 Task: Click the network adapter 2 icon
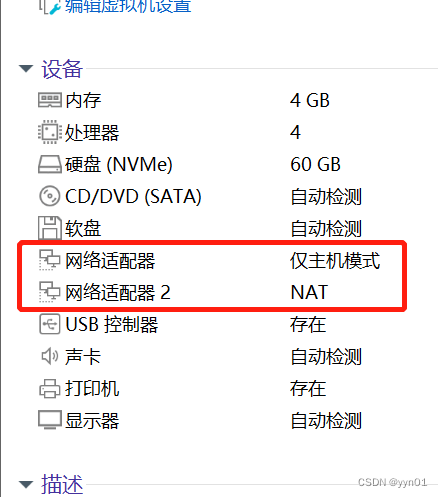pos(50,292)
